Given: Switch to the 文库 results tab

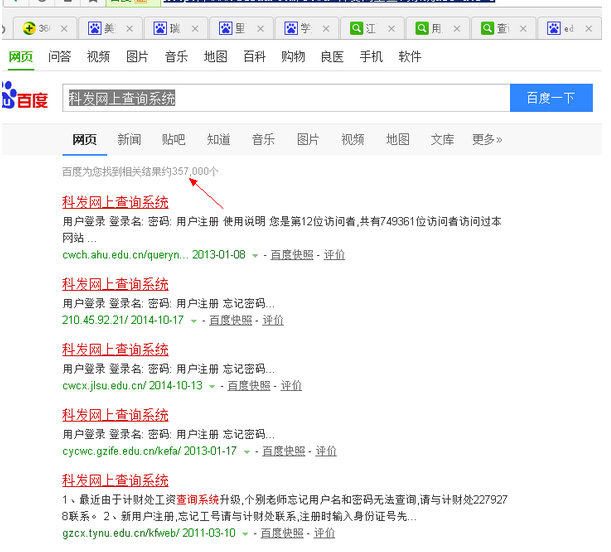Looking at the screenshot, I should (x=442, y=139).
